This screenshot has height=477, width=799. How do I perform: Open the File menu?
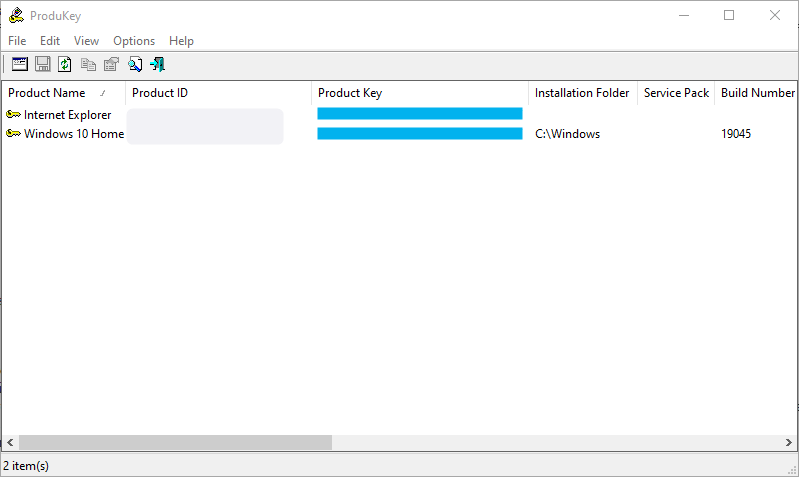click(x=17, y=41)
